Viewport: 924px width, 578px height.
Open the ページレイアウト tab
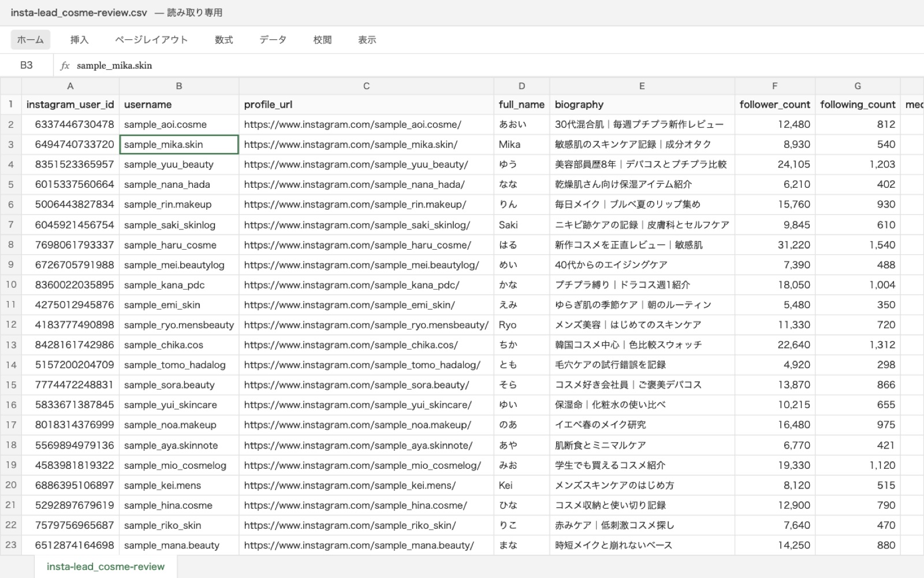[x=151, y=40]
